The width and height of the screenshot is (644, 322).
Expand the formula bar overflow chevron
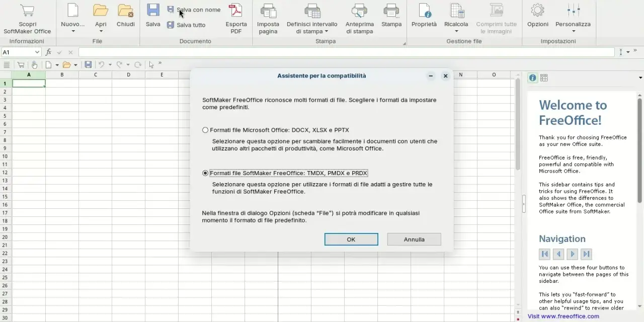[x=635, y=51]
